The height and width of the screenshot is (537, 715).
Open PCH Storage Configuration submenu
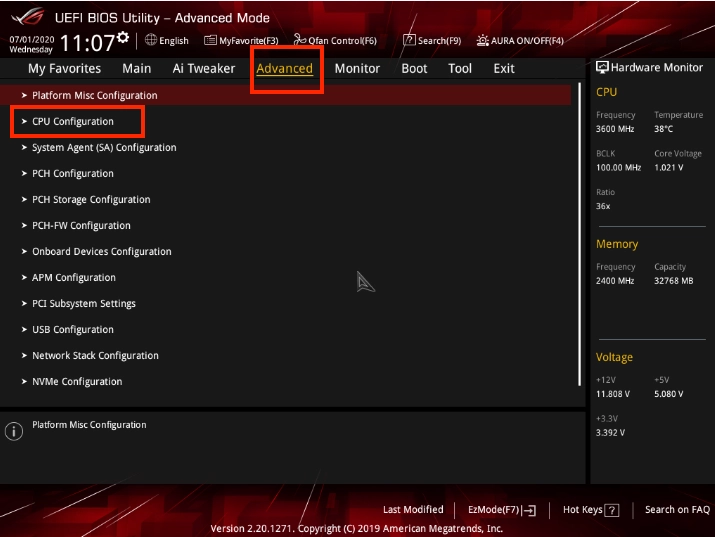click(x=91, y=200)
